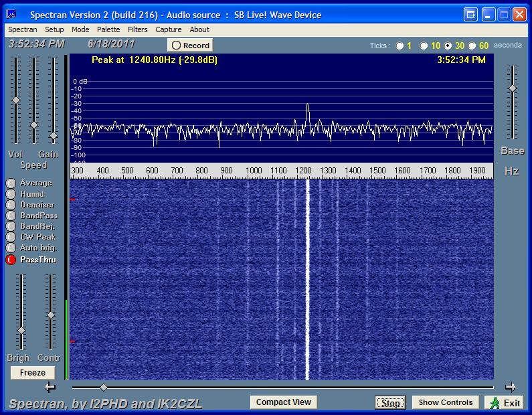Enable the Denoiser filter
Viewport: 532px width, 415px height.
point(11,205)
